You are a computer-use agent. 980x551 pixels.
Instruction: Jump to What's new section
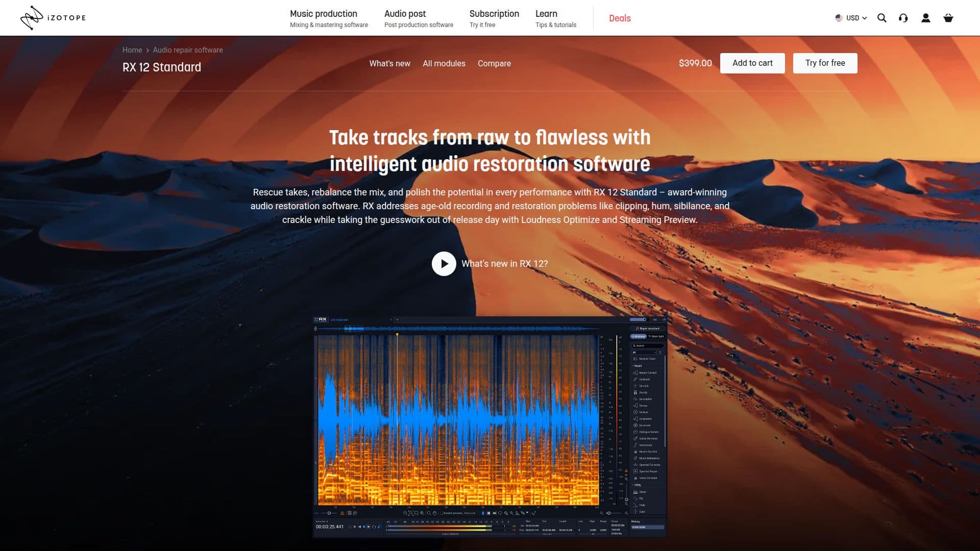click(x=389, y=63)
